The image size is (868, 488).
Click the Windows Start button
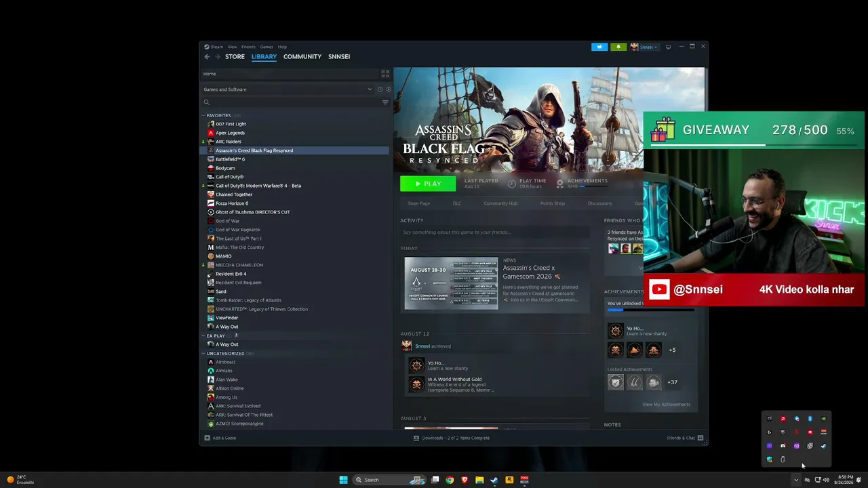tap(344, 480)
